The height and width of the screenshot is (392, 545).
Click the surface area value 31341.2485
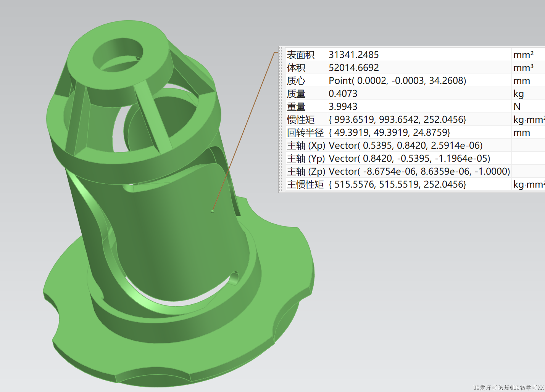[x=354, y=55]
